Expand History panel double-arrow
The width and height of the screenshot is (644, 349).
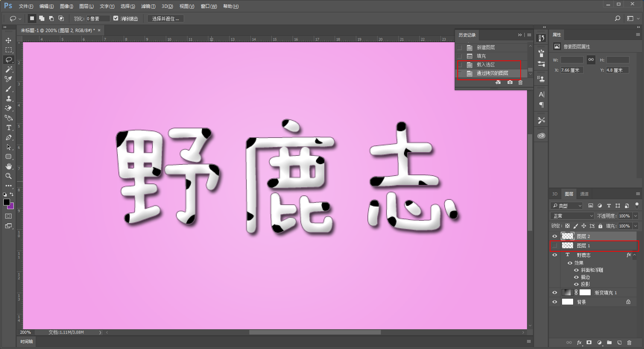(x=520, y=35)
